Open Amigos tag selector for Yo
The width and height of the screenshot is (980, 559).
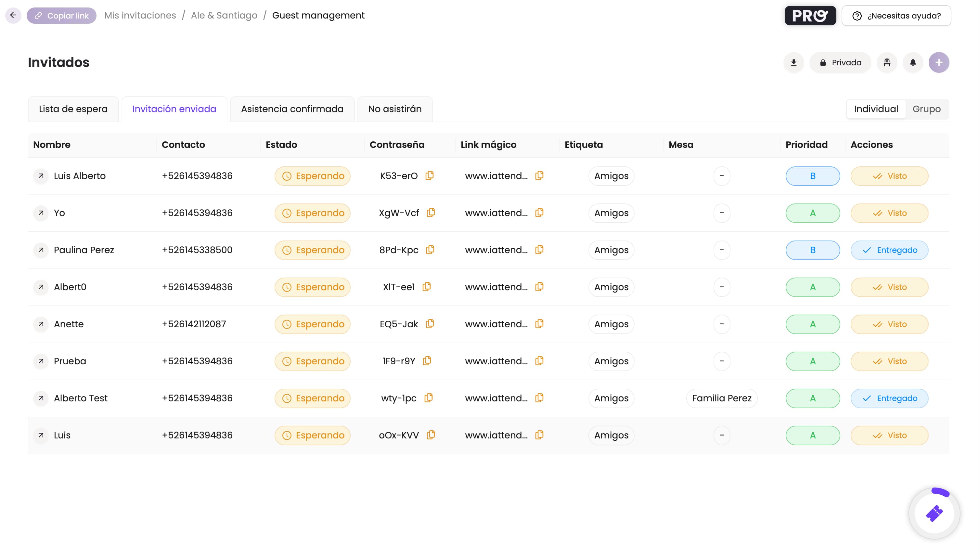[x=611, y=213]
